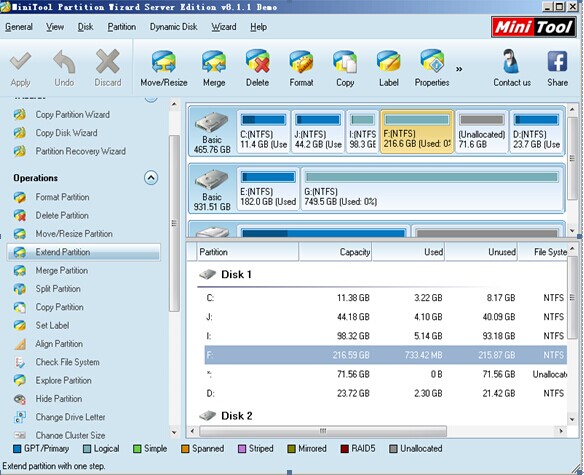Select the G:(NTFS) 749.5 GB partition block
This screenshot has height=475, width=584.
pos(432,189)
